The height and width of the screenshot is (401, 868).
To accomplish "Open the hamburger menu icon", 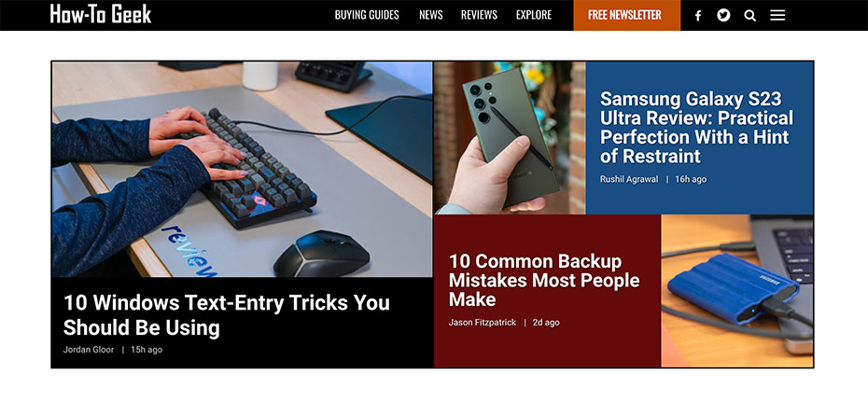I will 777,16.
